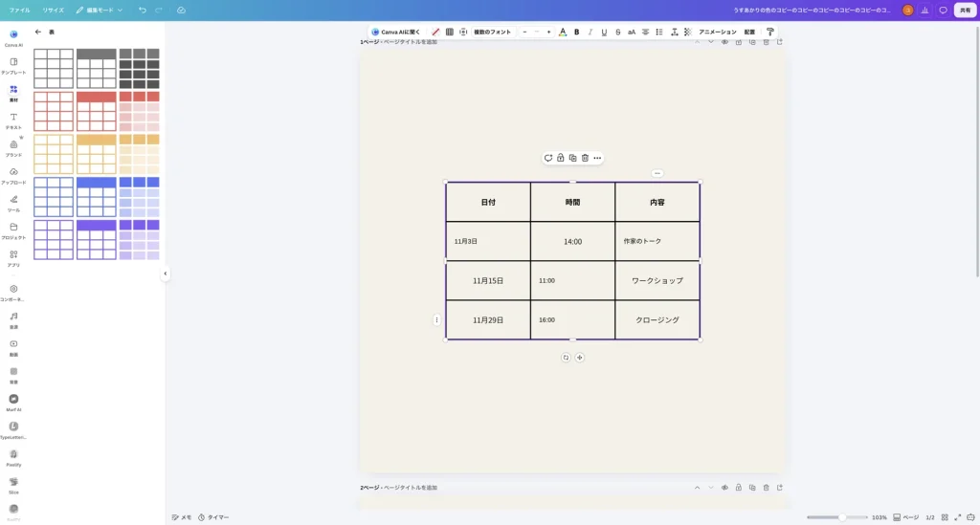Image resolution: width=980 pixels, height=525 pixels.
Task: Open line spacing settings
Action: 674,32
